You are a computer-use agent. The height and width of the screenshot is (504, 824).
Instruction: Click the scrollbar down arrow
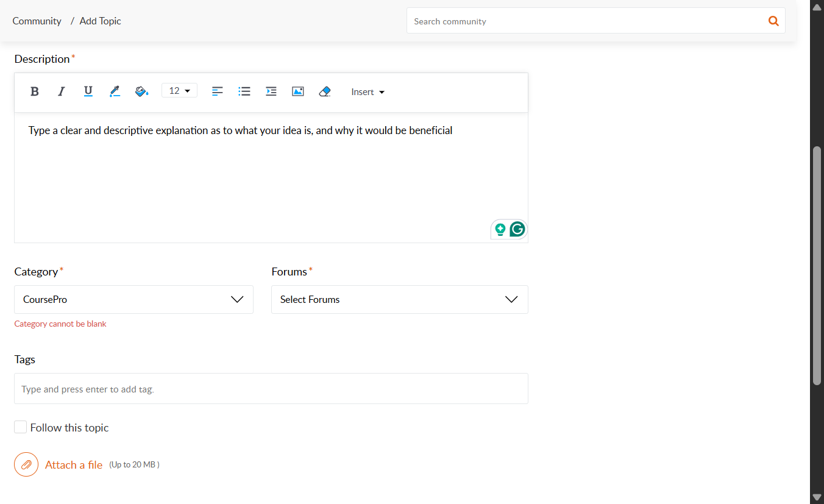point(817,497)
